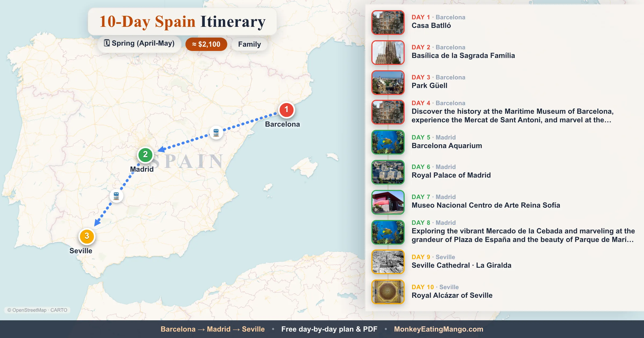This screenshot has height=338, width=644.
Task: Click Day 4 Maritime Museum description text
Action: coord(513,116)
